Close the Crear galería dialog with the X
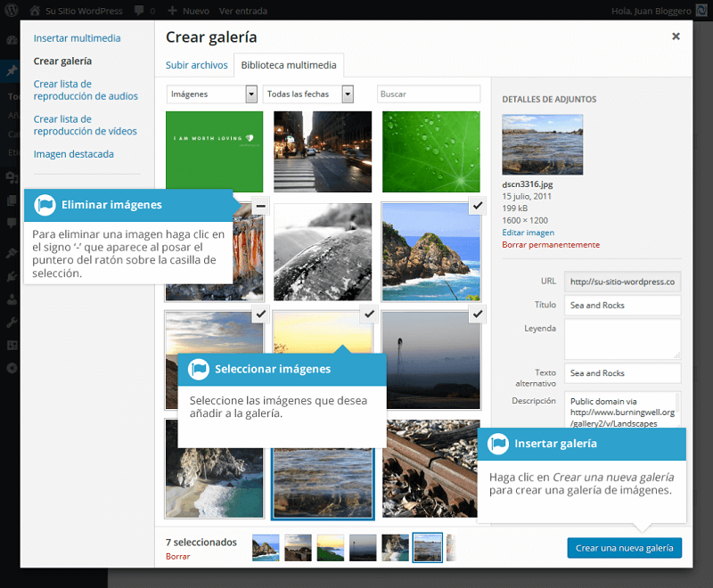Screen dimensions: 713x588 point(676,37)
